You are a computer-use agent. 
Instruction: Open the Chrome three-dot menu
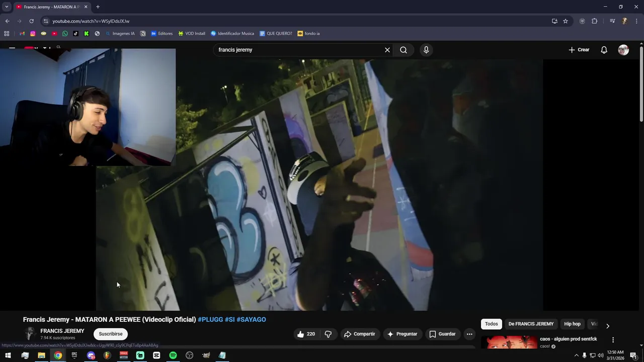pos(637,21)
